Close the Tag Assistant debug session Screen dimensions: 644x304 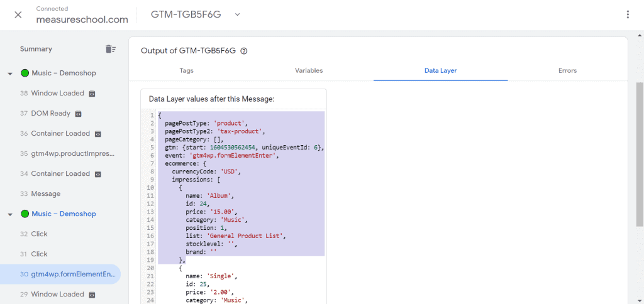[18, 15]
